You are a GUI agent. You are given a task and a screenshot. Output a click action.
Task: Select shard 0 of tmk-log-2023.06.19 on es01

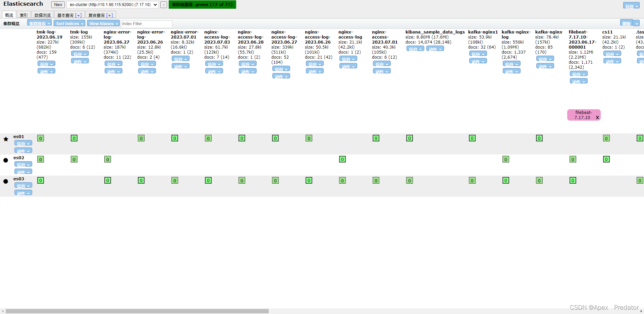tap(41, 138)
